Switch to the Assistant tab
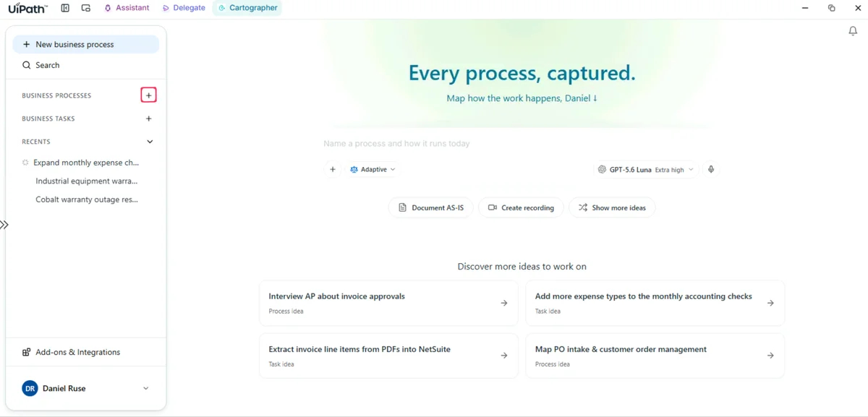This screenshot has height=417, width=868. [x=127, y=8]
